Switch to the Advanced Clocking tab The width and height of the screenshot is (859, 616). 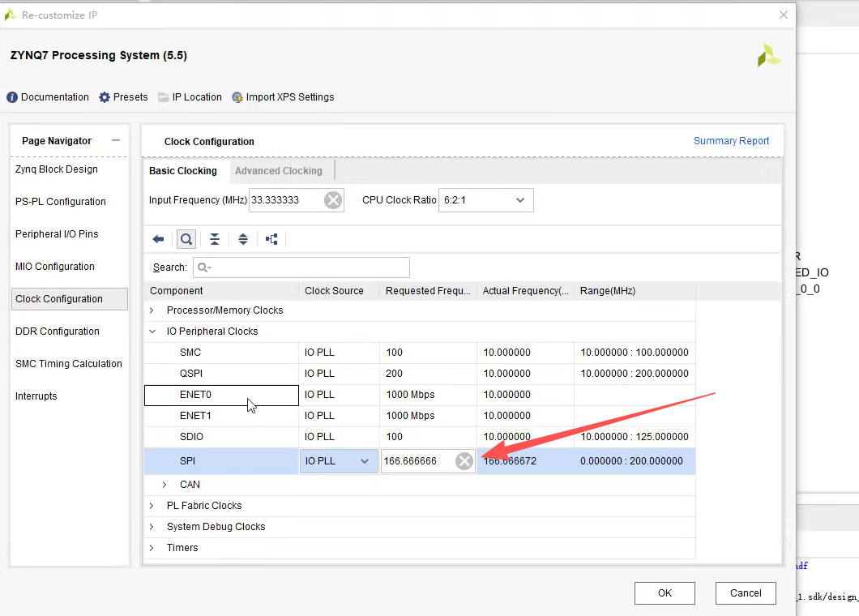(278, 170)
